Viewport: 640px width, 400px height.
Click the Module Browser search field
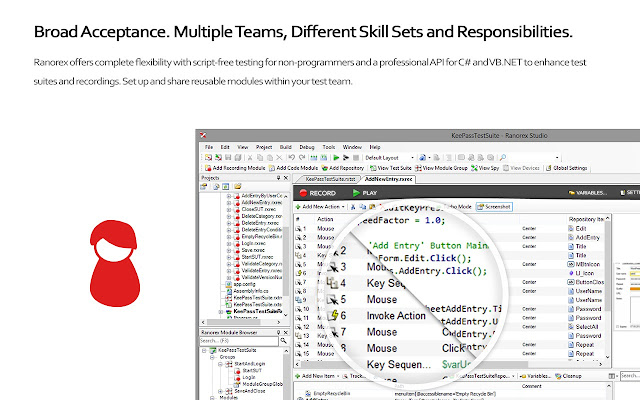point(239,341)
